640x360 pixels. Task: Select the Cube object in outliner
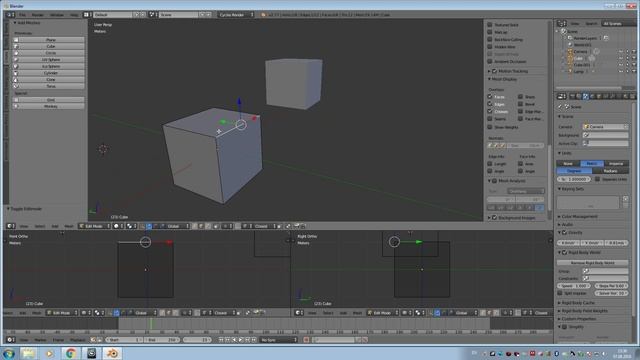coord(578,58)
